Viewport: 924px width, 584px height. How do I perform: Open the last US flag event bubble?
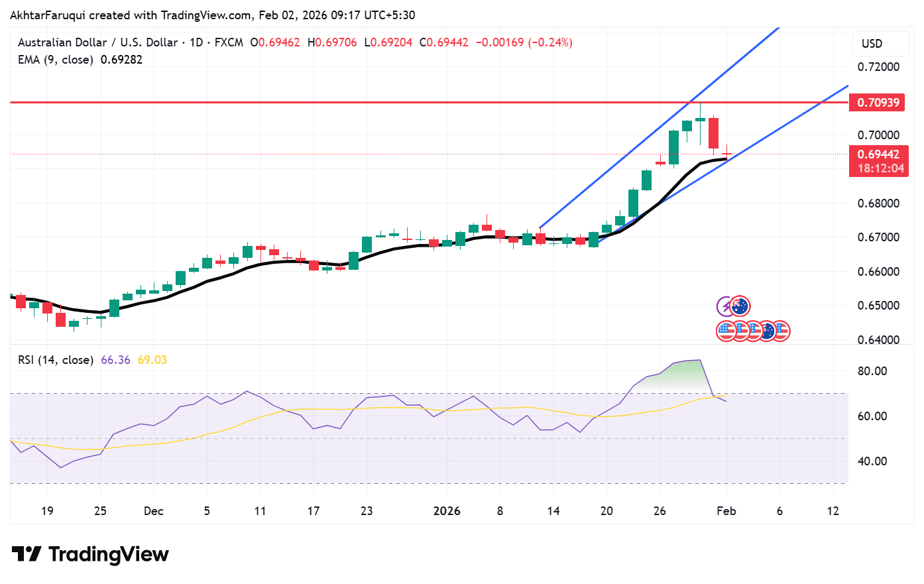(x=781, y=331)
